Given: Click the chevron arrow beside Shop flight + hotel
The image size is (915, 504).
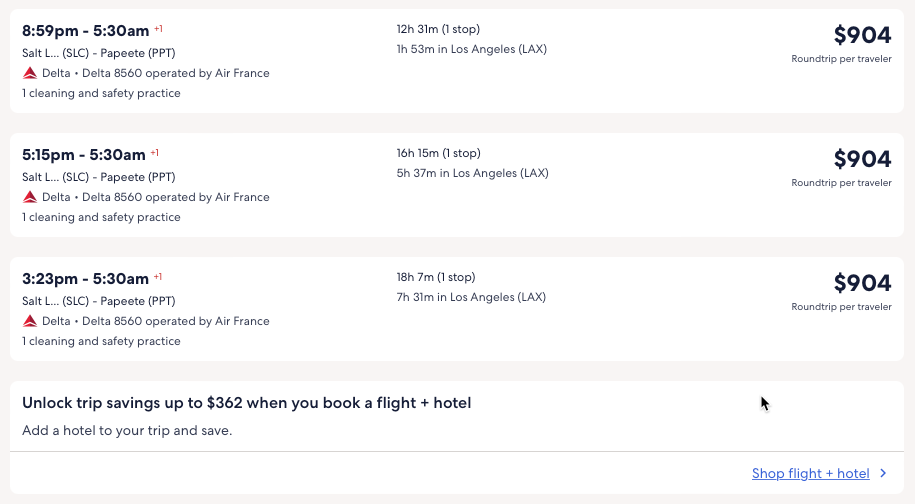Looking at the screenshot, I should coord(883,474).
